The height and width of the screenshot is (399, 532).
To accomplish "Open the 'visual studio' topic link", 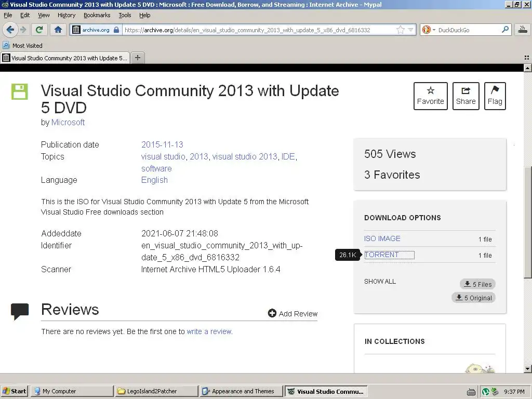I will click(163, 156).
